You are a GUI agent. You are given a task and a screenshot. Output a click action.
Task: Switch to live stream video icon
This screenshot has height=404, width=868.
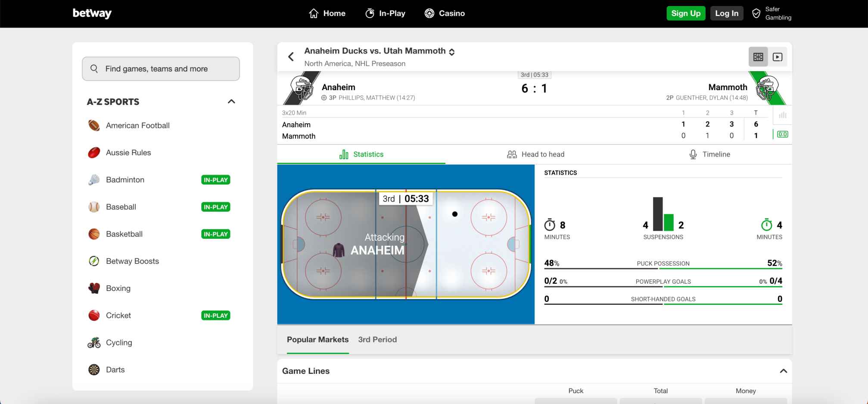pos(778,57)
